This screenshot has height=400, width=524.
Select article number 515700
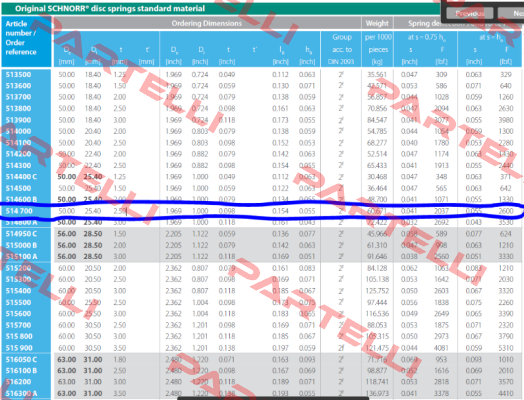18,325
